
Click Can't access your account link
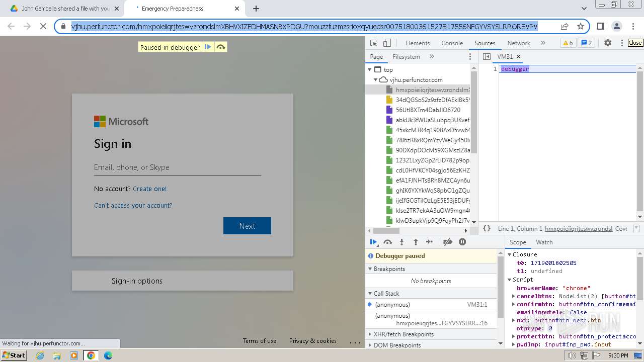click(x=133, y=206)
